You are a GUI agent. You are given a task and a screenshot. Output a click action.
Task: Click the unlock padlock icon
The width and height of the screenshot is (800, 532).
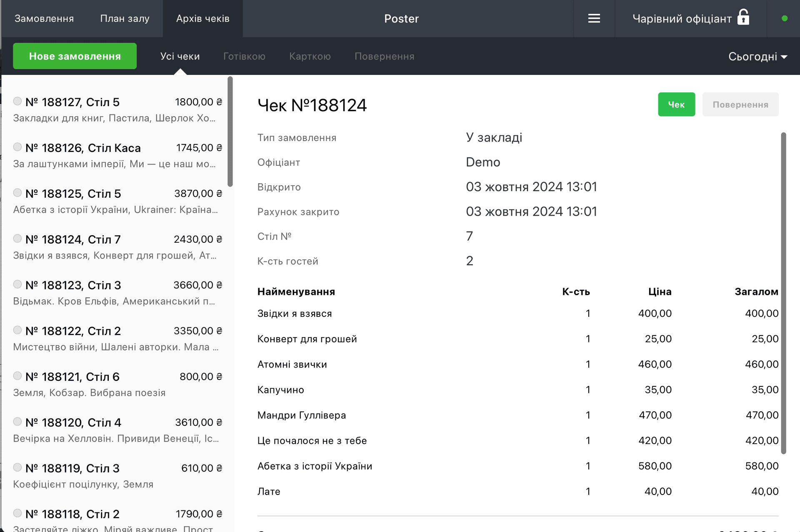click(x=743, y=17)
